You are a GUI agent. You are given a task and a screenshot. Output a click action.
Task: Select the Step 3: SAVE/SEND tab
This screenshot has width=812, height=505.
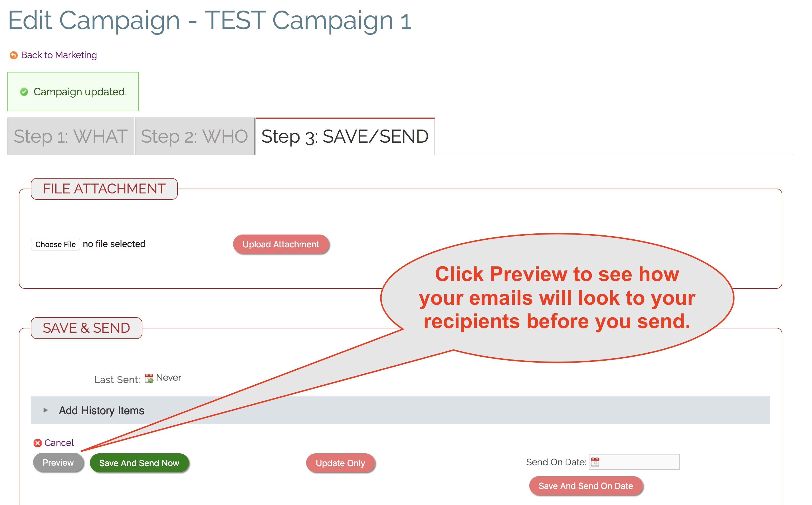coord(345,136)
